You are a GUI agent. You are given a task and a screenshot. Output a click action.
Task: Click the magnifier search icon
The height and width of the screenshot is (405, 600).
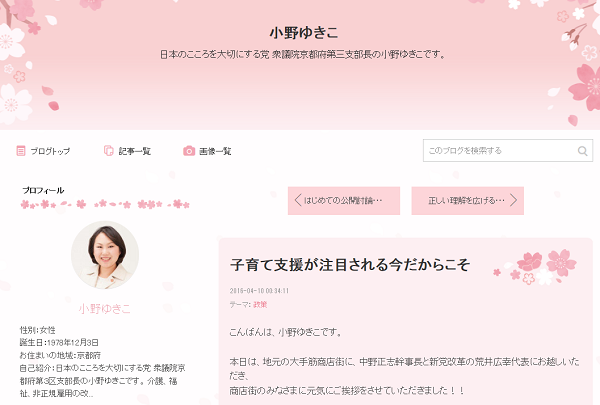tap(582, 151)
